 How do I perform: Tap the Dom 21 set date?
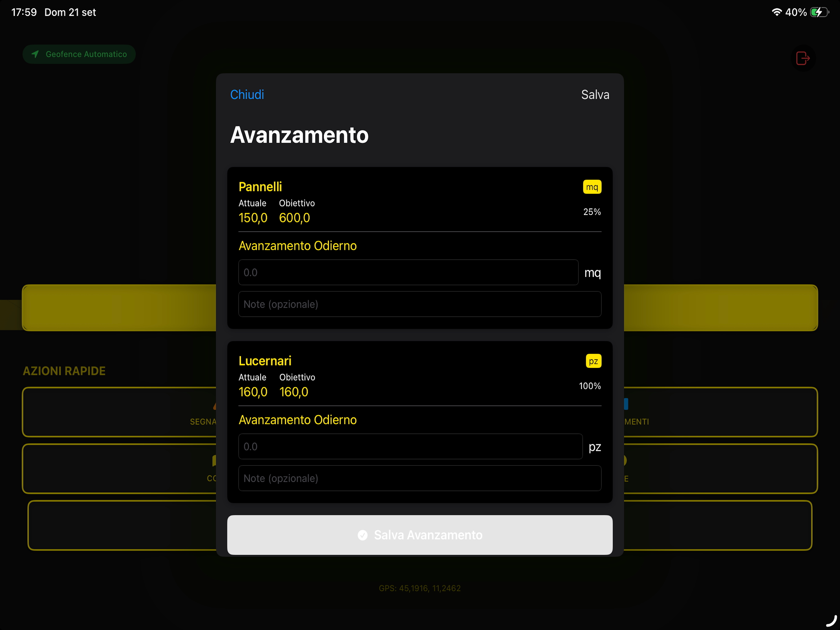pyautogui.click(x=70, y=12)
